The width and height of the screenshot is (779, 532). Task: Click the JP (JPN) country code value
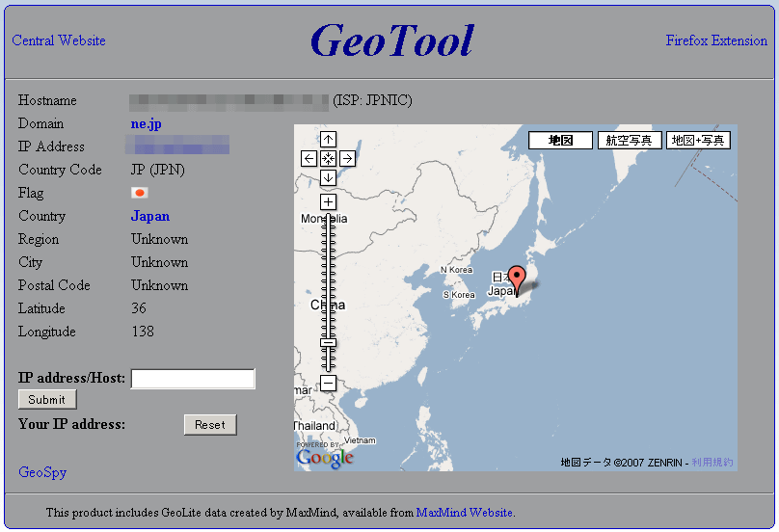(x=157, y=170)
